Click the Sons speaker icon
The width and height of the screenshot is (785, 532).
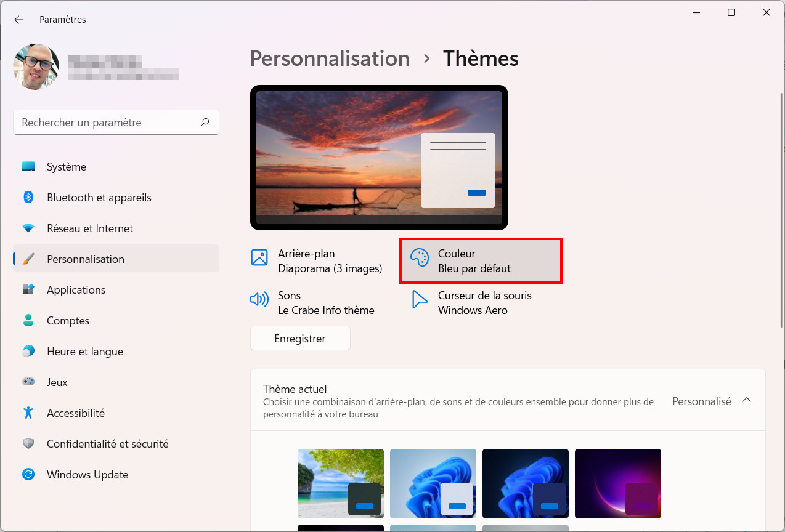259,300
